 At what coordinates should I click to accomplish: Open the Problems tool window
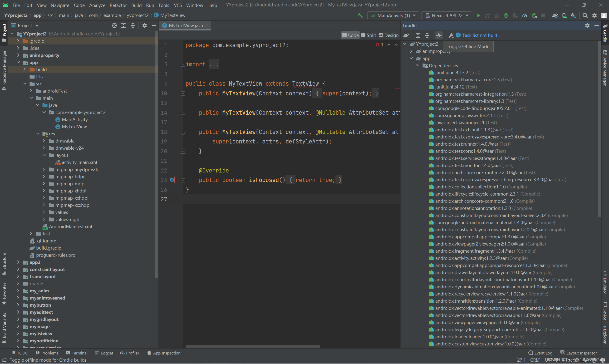[47, 353]
